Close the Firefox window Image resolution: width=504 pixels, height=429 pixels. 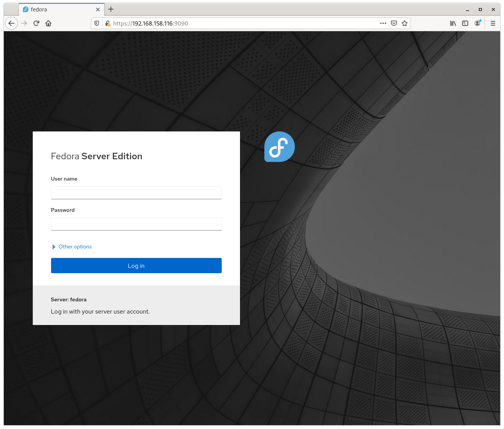point(493,10)
